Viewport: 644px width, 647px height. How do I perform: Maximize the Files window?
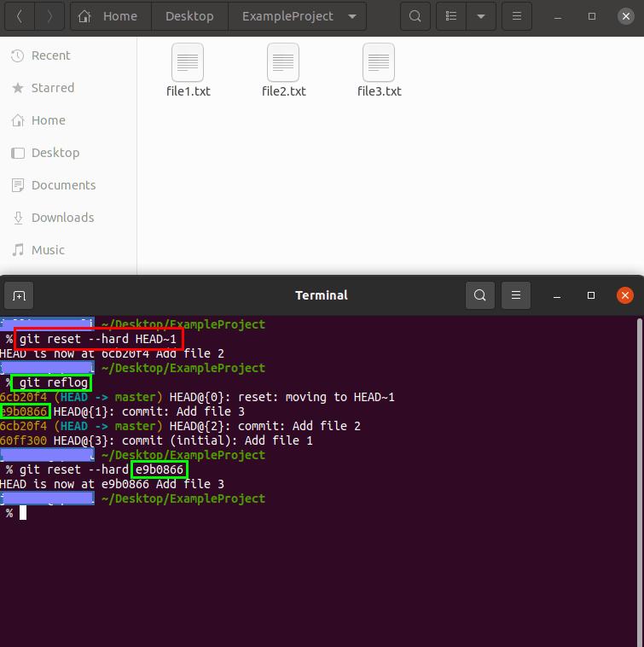pos(592,16)
